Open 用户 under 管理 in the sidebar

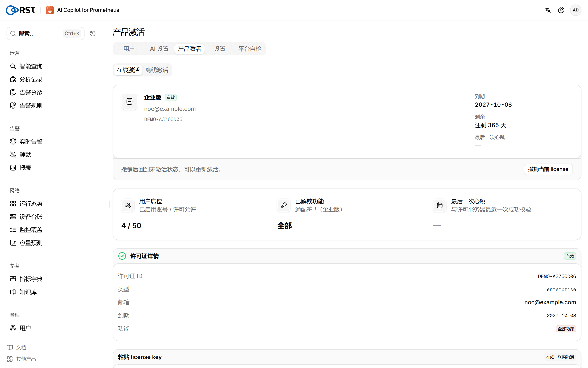click(x=21, y=328)
